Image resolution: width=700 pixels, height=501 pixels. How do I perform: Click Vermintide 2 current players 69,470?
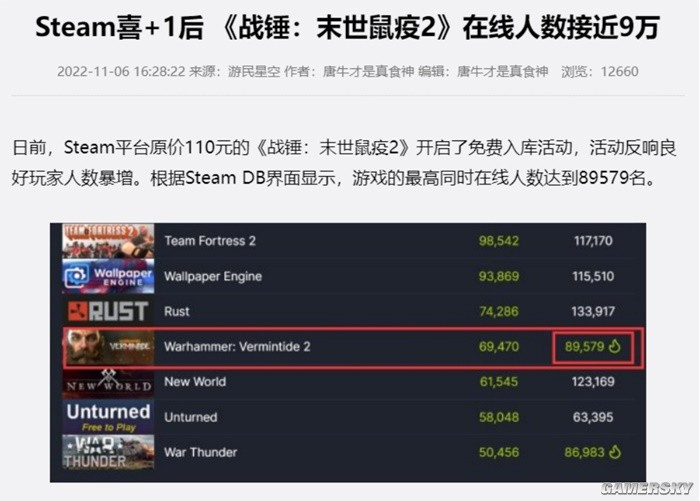point(499,347)
